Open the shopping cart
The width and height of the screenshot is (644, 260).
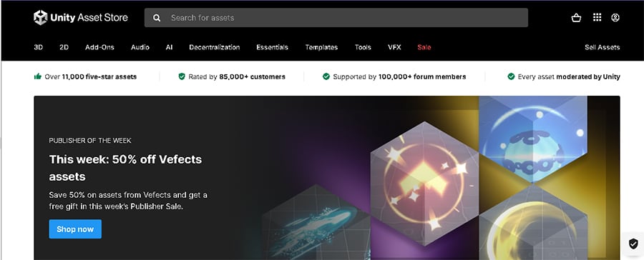(576, 18)
